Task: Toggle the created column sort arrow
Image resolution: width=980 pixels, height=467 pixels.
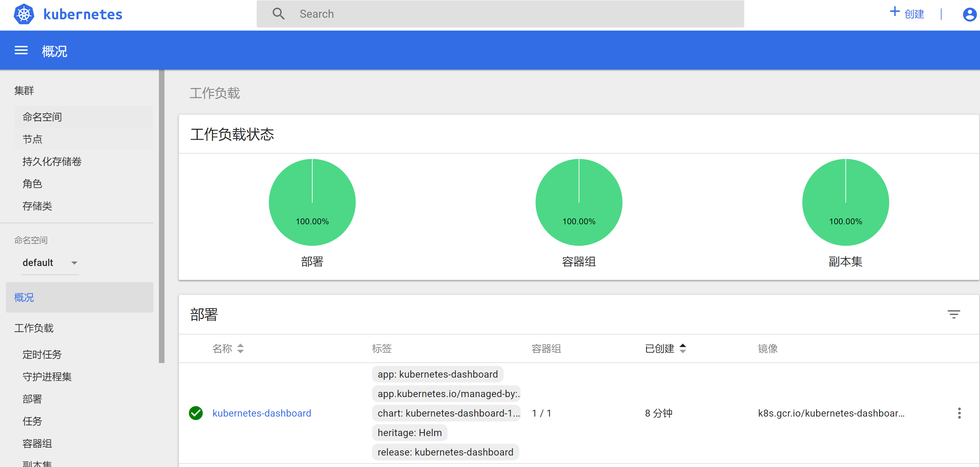Action: pyautogui.click(x=683, y=348)
